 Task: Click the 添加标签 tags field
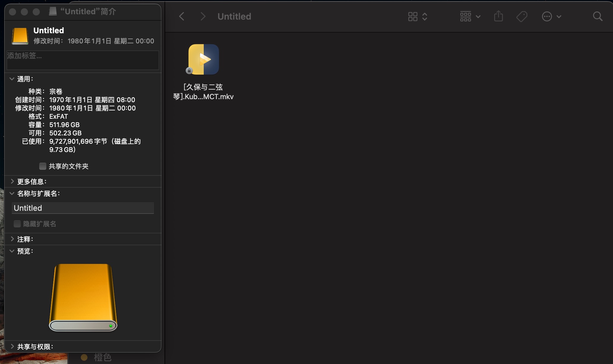click(x=83, y=60)
